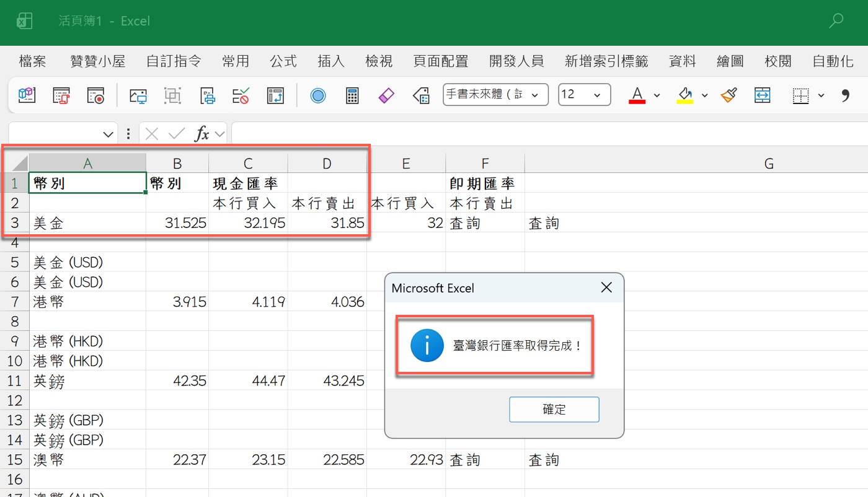Select row 7 header
The width and height of the screenshot is (868, 497).
[15, 302]
